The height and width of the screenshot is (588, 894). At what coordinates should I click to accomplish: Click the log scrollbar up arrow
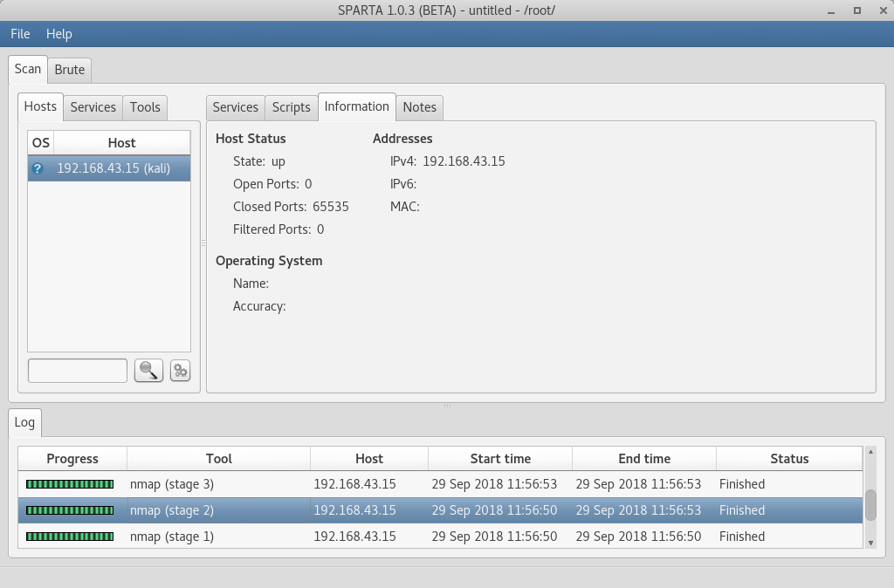coord(870,452)
